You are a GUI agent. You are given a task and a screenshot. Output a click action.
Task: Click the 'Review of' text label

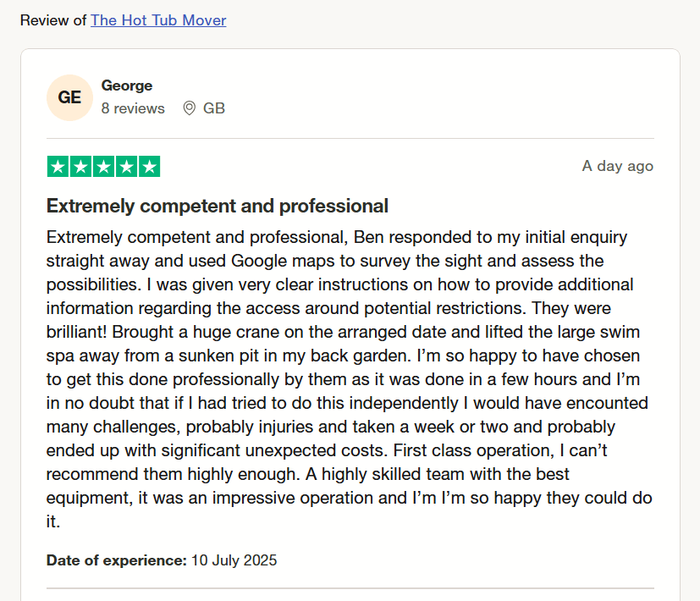point(53,20)
